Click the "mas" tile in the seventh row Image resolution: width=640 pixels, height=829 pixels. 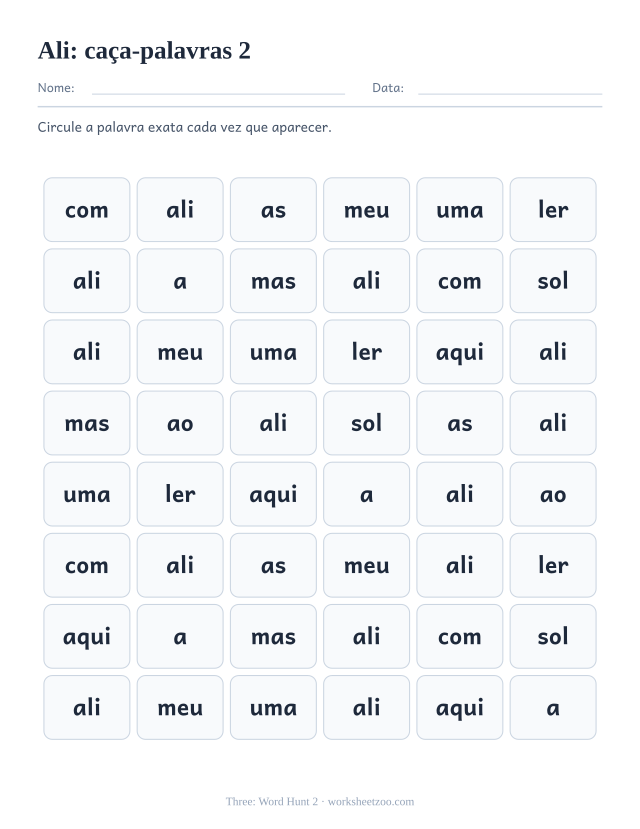[273, 637]
